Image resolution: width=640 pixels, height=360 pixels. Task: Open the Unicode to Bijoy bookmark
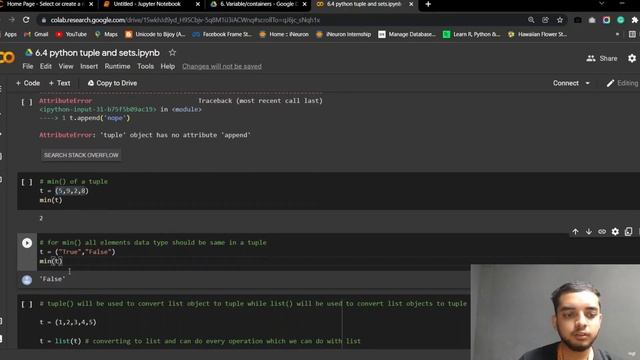pyautogui.click(x=155, y=34)
